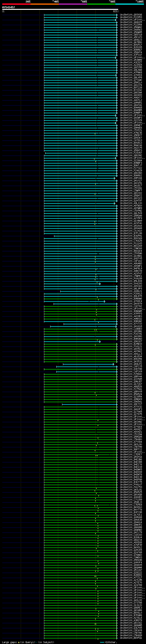The height and width of the screenshot is (644, 146).
Task: Select hit label UniRef100_Q9S9N1
Action: click(131, 331)
